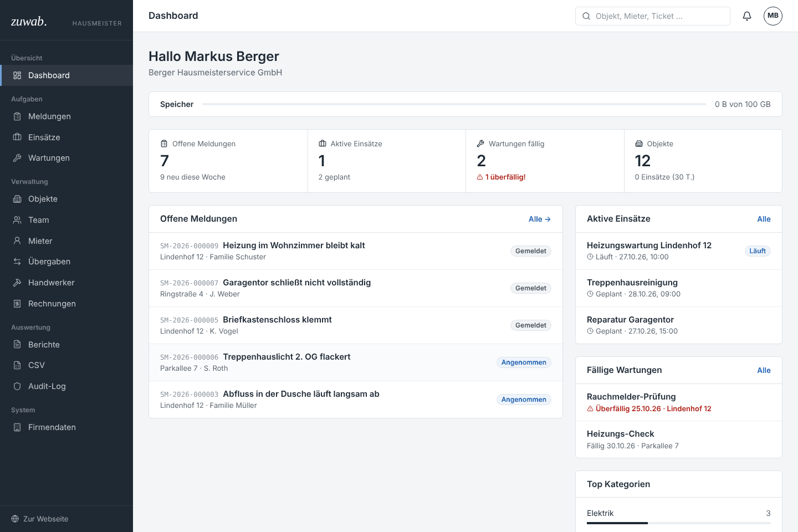Focus the Objekt, Mieter, Ticket search field

tap(653, 16)
